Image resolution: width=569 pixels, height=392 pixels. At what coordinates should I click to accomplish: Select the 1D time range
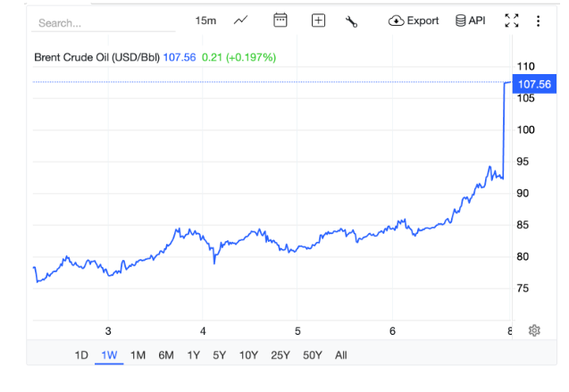click(81, 355)
